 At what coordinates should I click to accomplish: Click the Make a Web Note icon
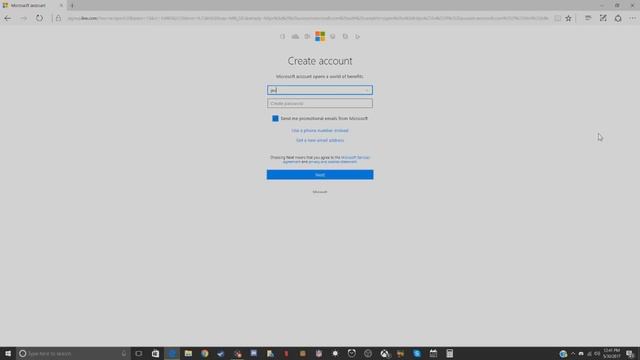point(603,18)
